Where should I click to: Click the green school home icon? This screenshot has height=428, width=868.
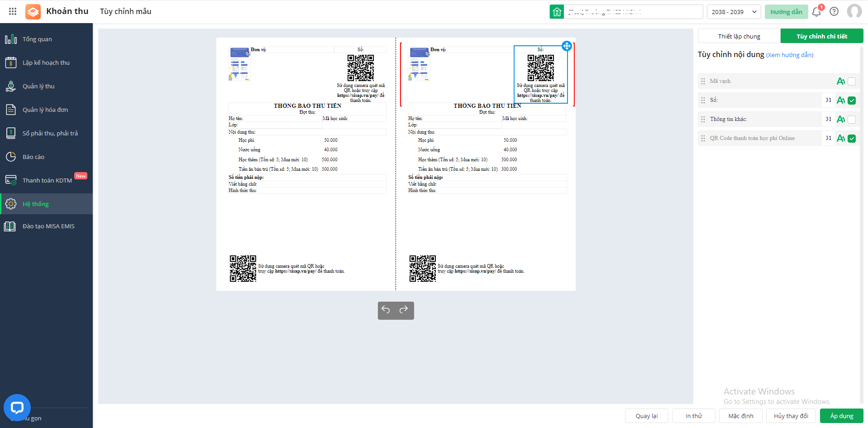coord(557,12)
